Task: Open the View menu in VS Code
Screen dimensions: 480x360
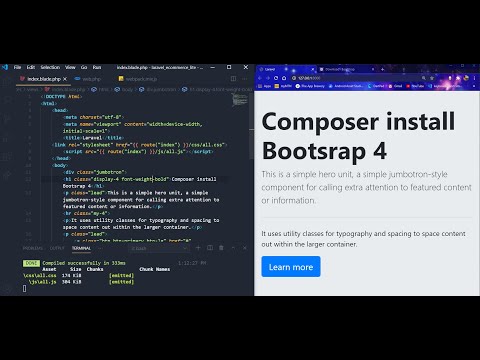Action: pyautogui.click(x=70, y=67)
